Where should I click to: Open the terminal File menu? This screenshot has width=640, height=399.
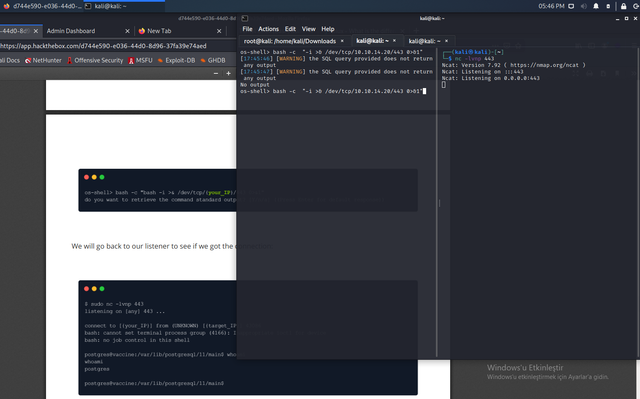point(247,29)
